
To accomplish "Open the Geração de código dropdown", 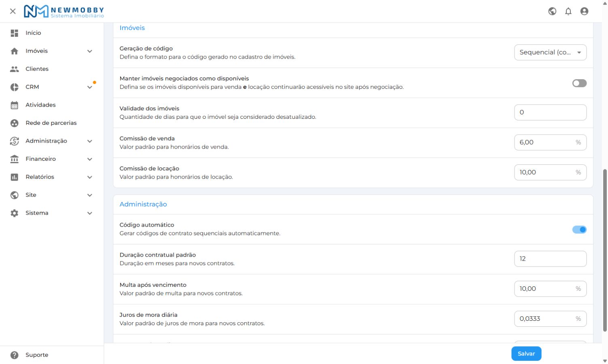I will pyautogui.click(x=550, y=53).
